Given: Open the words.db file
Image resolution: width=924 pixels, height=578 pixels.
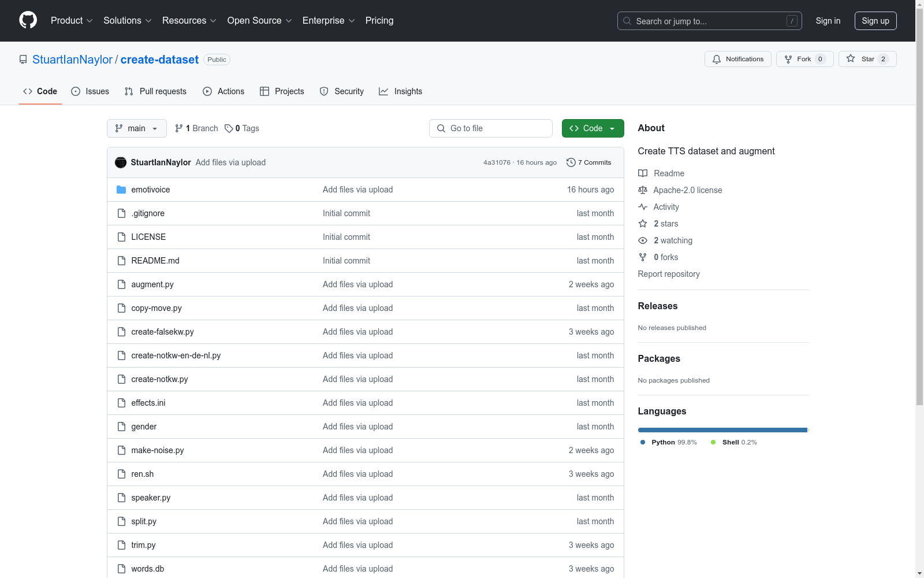Looking at the screenshot, I should point(148,569).
